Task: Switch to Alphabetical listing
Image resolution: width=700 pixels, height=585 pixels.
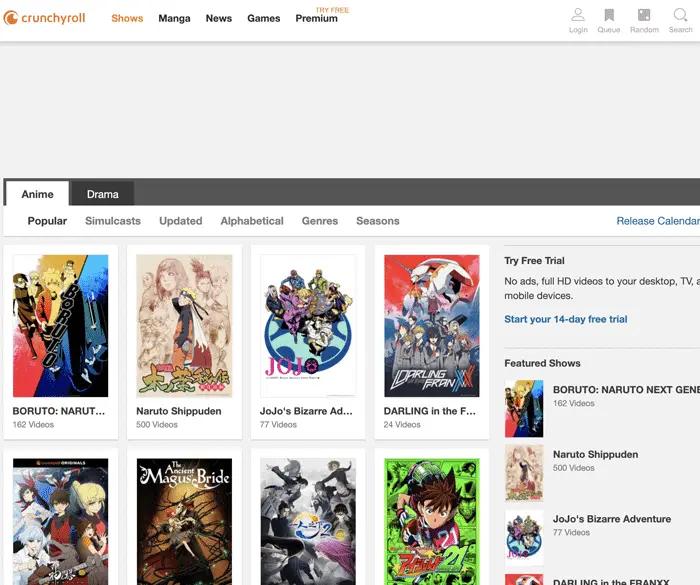Action: 252,221
